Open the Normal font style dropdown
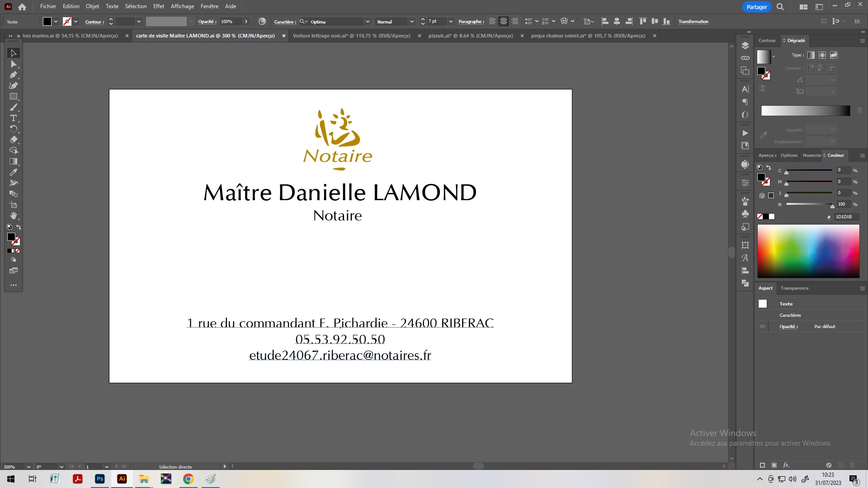868x488 pixels. click(412, 22)
